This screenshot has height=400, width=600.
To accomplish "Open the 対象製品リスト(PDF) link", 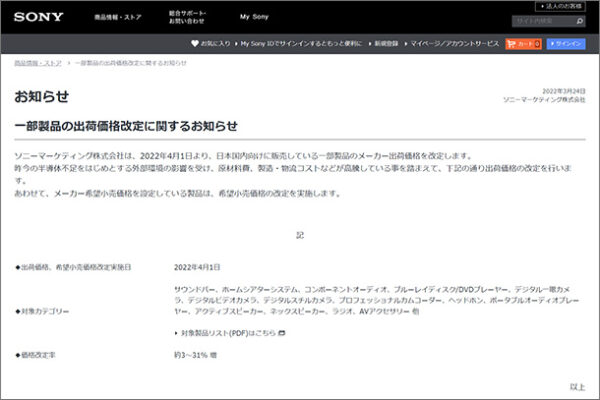I will tap(228, 333).
